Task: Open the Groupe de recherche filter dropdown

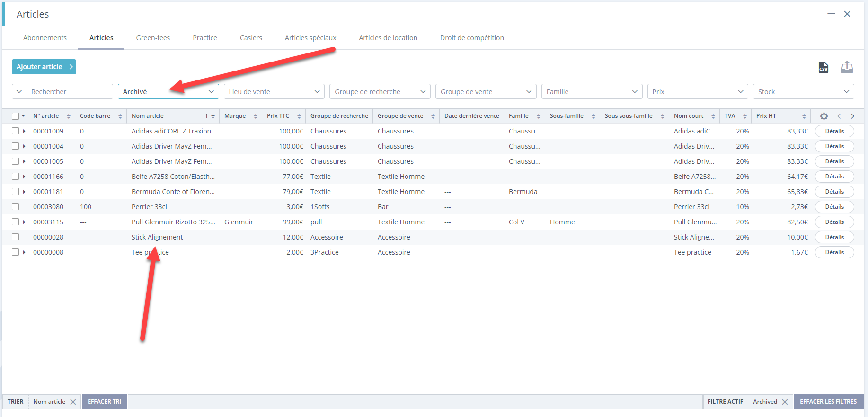Action: (x=380, y=91)
